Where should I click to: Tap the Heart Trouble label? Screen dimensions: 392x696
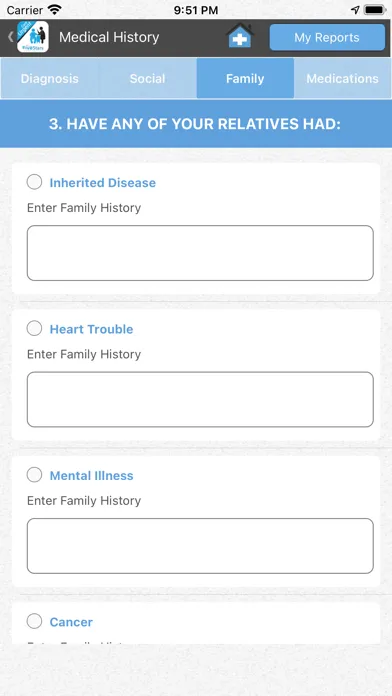coord(91,329)
